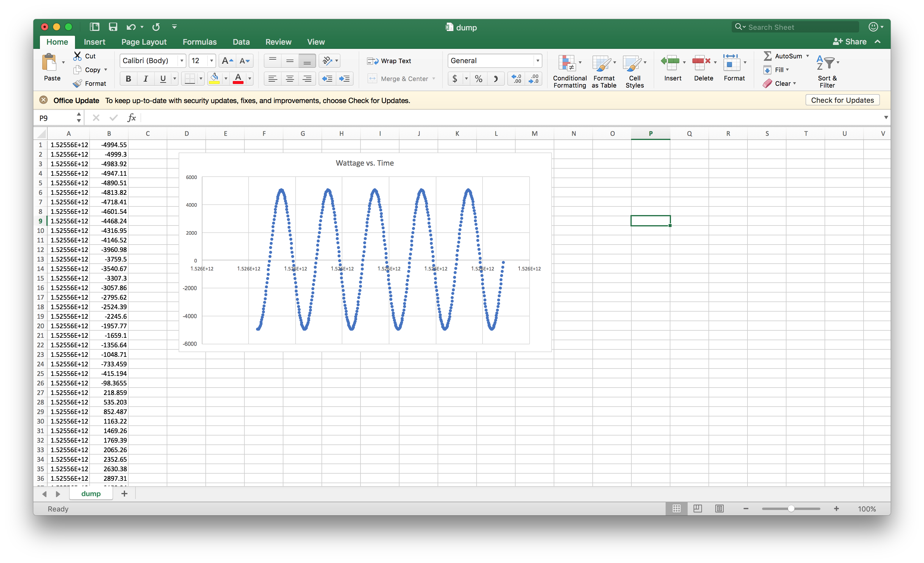Click the AutoSum sigma icon
924x563 pixels.
pos(768,56)
